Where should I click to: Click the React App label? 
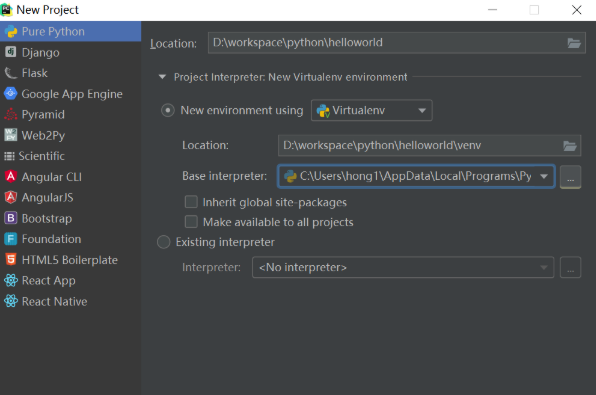coord(49,281)
